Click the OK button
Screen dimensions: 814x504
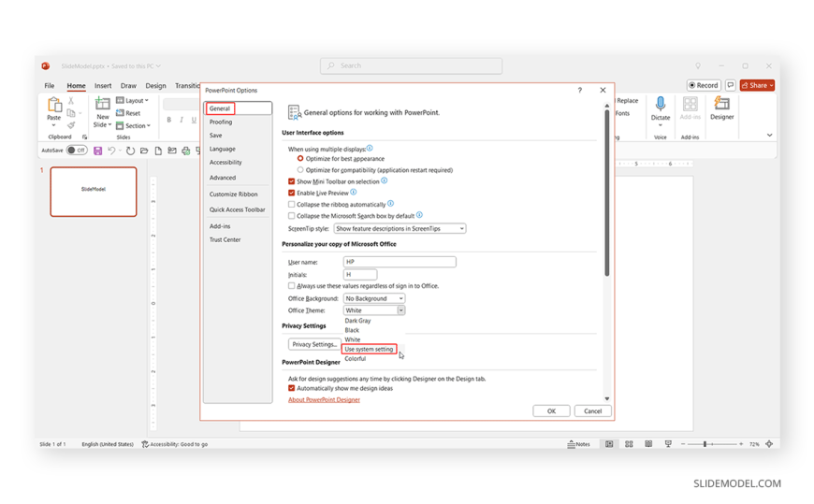click(x=551, y=411)
